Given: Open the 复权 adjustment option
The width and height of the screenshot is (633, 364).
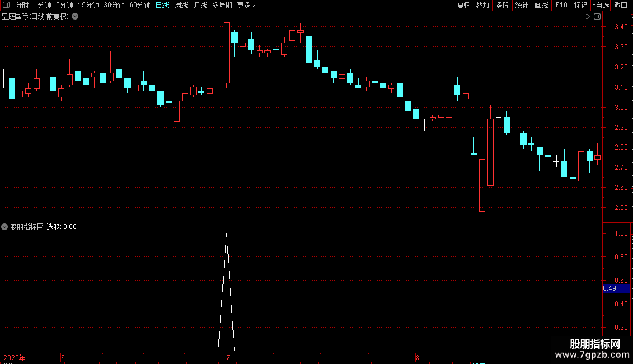Looking at the screenshot, I should (x=463, y=5).
